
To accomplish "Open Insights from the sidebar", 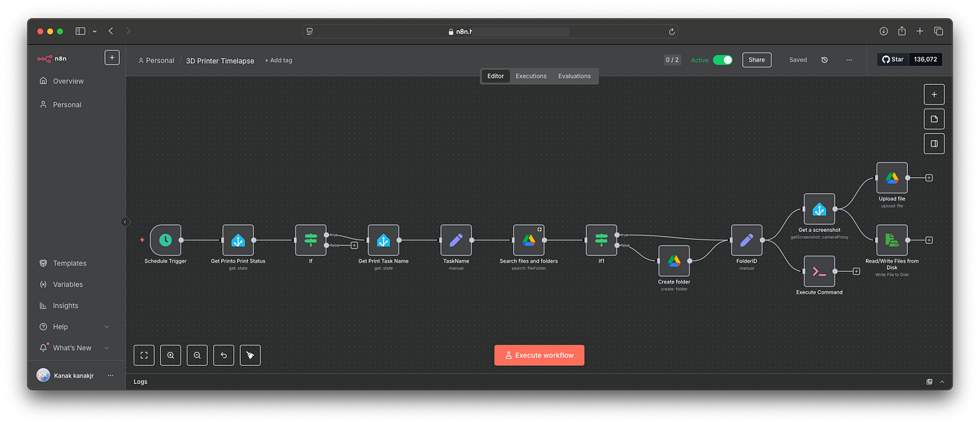I will click(x=65, y=305).
